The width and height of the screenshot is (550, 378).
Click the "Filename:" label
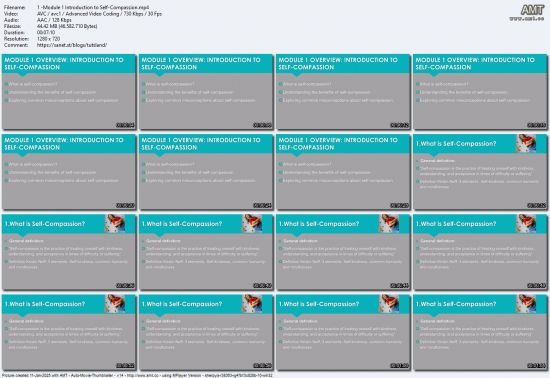14,7
